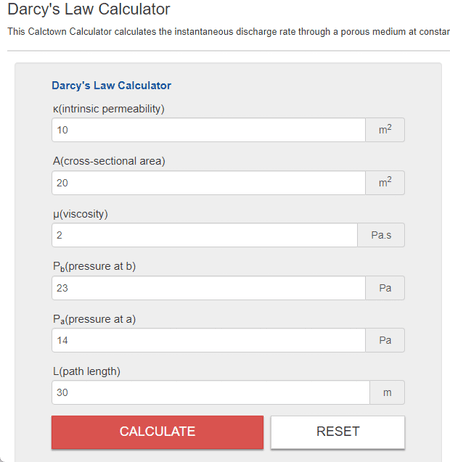Click the Pa.s unit label for viscosity

click(381, 235)
